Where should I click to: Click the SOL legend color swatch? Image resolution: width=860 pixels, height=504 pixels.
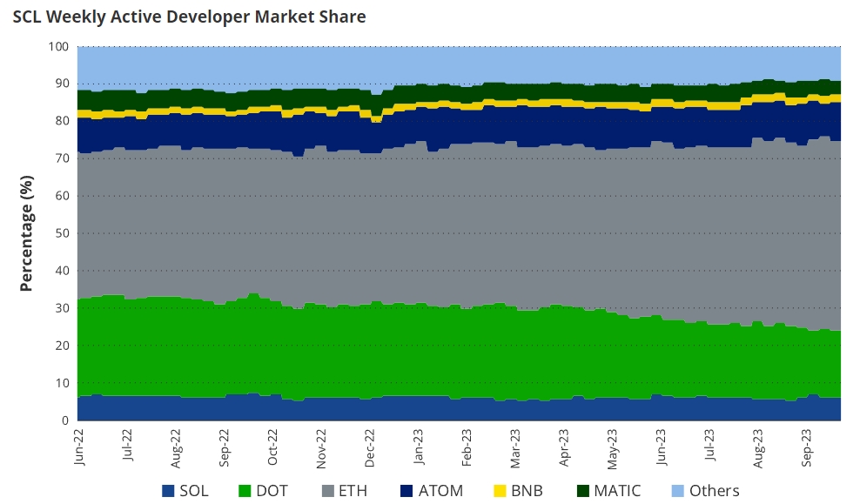pyautogui.click(x=168, y=491)
